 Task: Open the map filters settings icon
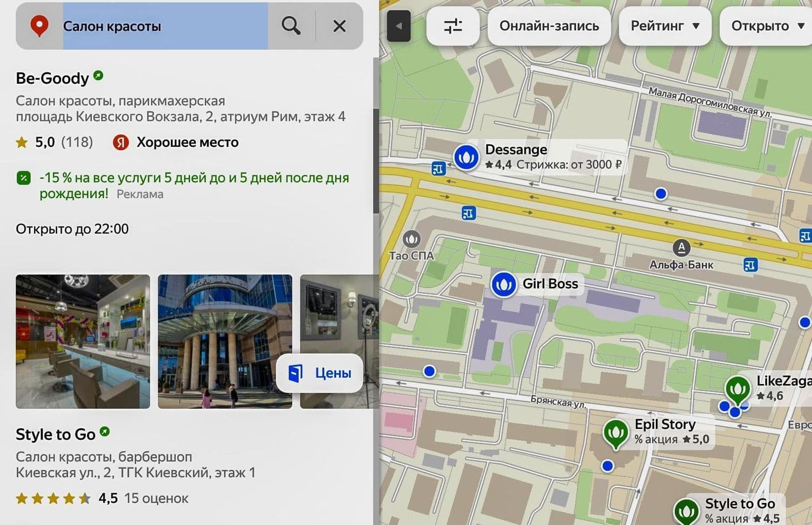click(x=452, y=26)
